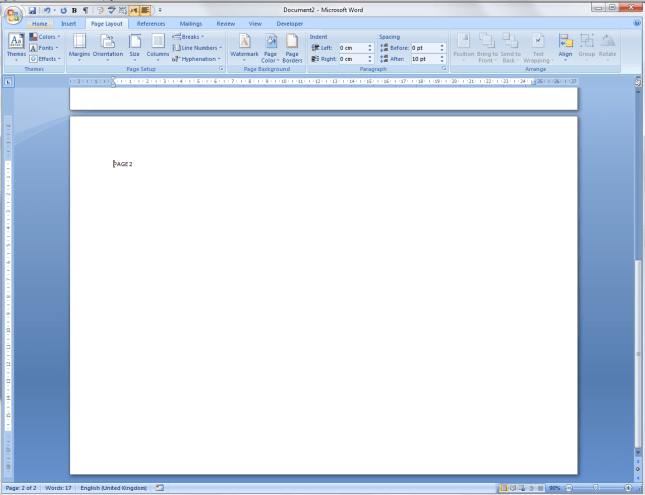The image size is (645, 495).
Task: Click the Save icon in Quick Access Toolbar
Action: (32, 10)
